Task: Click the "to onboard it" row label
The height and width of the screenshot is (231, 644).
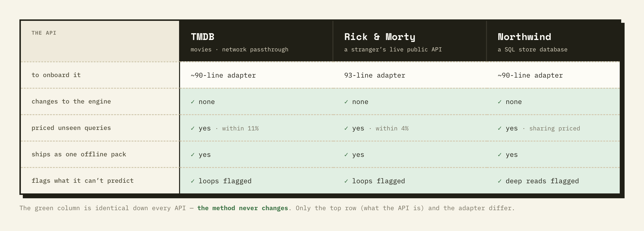Action: click(x=56, y=75)
